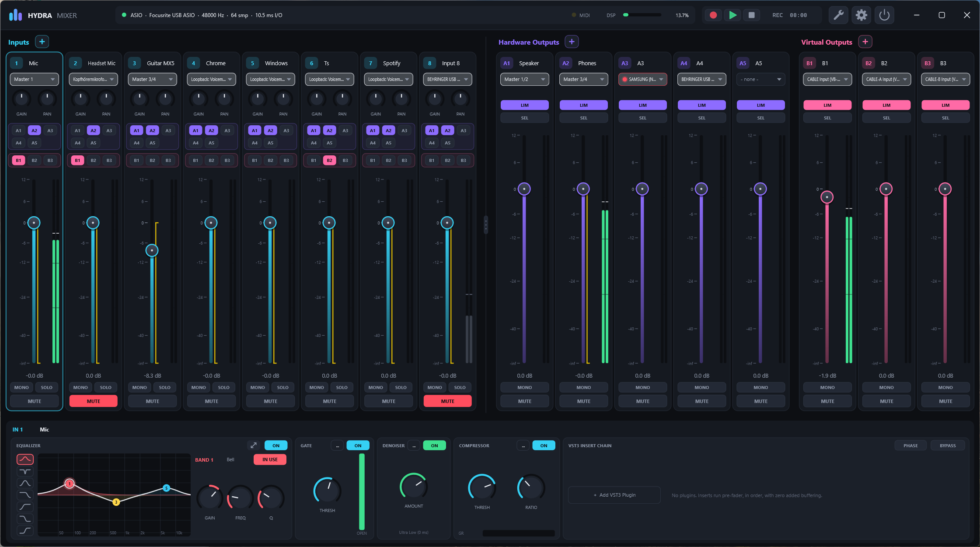
Task: Disable the limiter on Speaker A1 output
Action: pos(524,105)
